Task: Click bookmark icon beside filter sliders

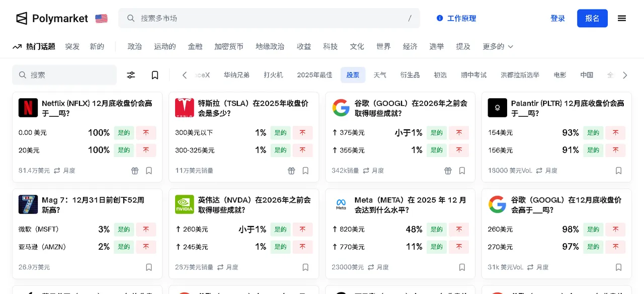Action: pyautogui.click(x=155, y=75)
